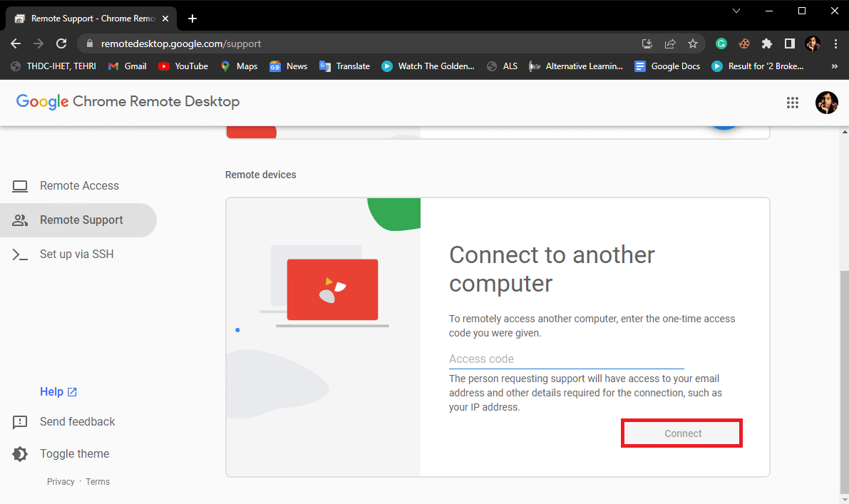Screen dimensions: 849x504
Task: Open the News bookmark
Action: click(289, 66)
